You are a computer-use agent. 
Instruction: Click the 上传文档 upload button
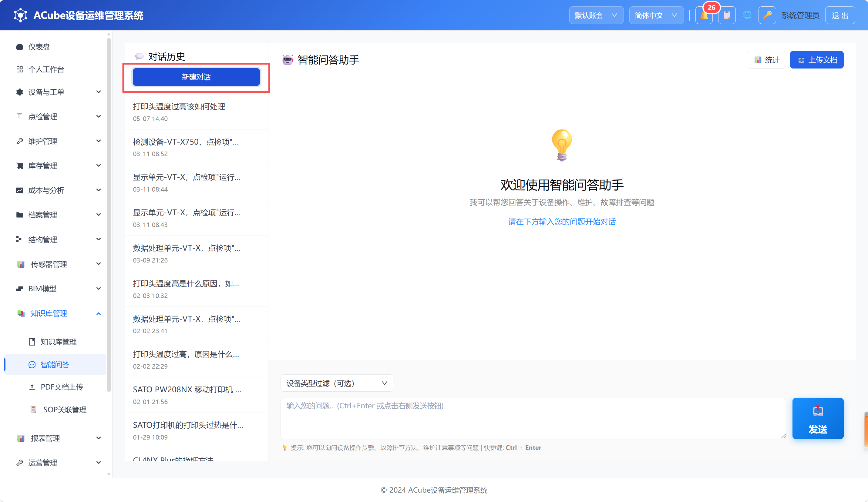point(817,60)
